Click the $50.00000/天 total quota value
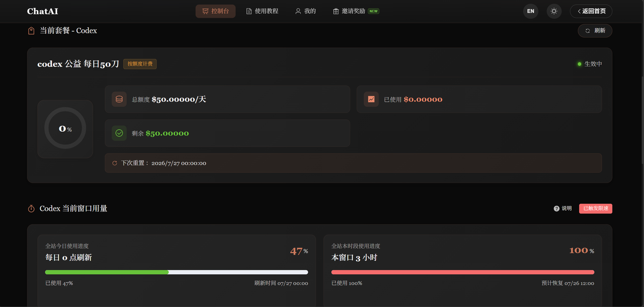Screen dimensions: 644x307 (179, 99)
